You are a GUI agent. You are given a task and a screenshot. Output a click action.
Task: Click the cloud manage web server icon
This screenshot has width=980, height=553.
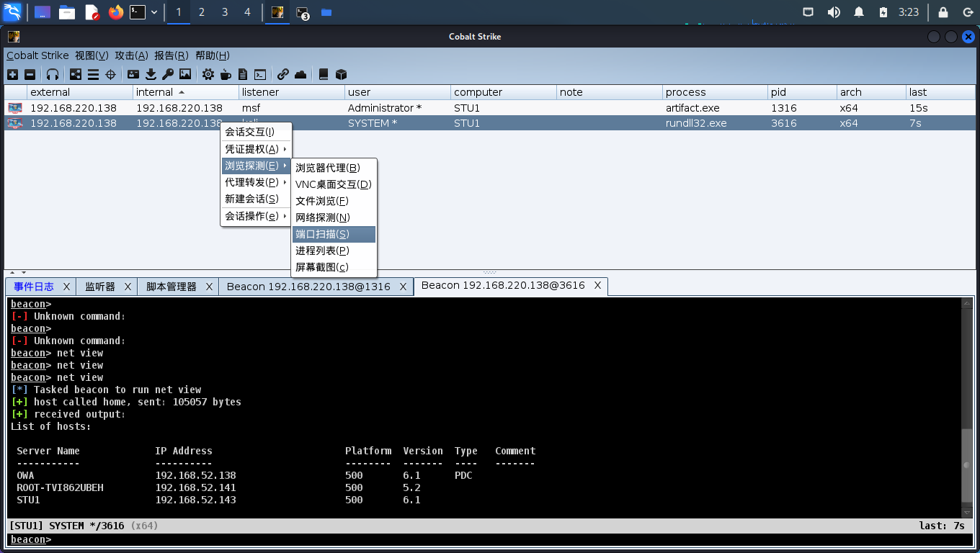coord(300,74)
